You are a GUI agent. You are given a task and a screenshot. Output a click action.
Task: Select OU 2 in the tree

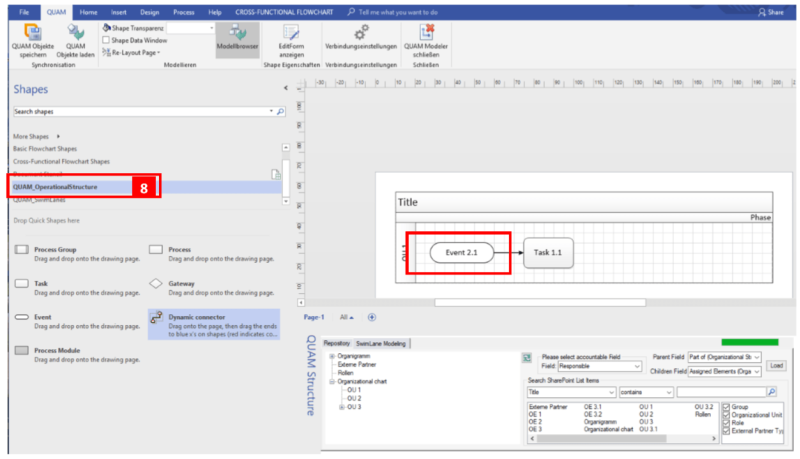pyautogui.click(x=354, y=398)
